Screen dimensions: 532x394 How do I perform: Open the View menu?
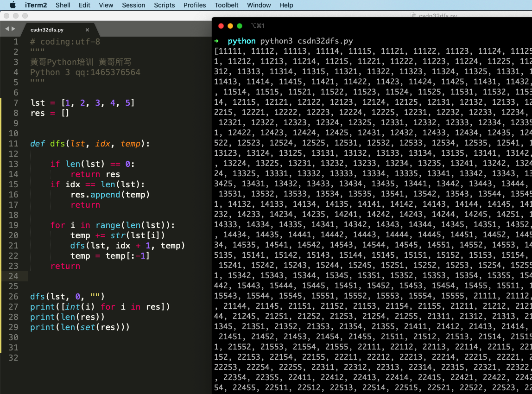(x=106, y=5)
